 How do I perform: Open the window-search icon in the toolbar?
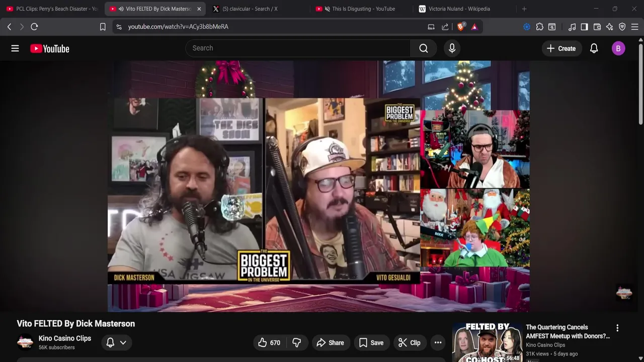[x=552, y=27]
